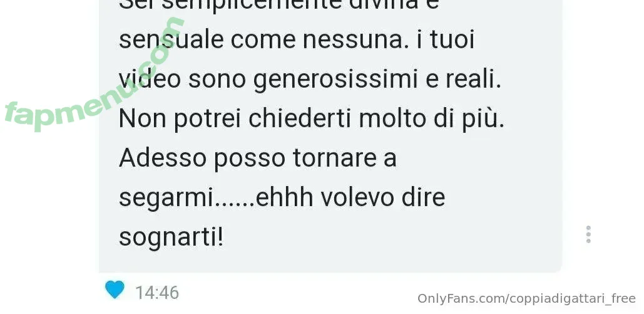Click the OnlyFans.com/coppiadigattari_free watermark link
This screenshot has height=314, width=644.
point(526,298)
